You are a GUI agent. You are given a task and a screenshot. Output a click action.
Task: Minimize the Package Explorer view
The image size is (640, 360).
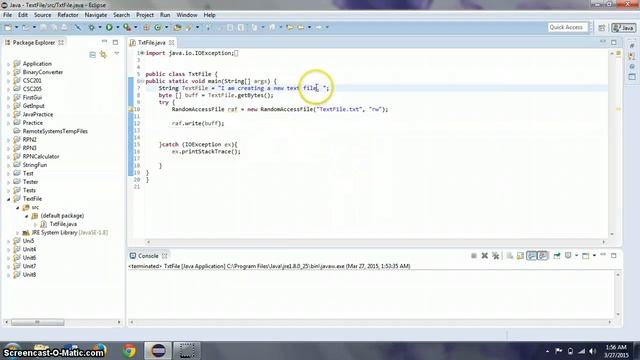pyautogui.click(x=104, y=42)
